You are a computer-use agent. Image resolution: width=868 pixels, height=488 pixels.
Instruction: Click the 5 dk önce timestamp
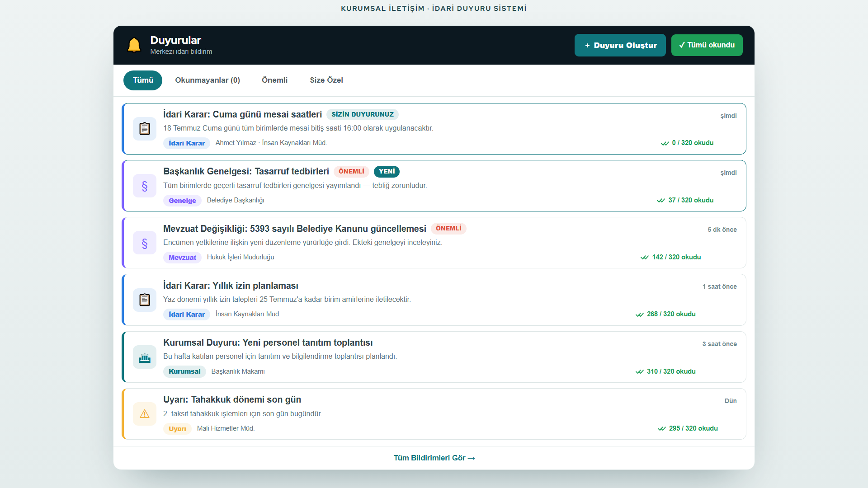pos(722,230)
